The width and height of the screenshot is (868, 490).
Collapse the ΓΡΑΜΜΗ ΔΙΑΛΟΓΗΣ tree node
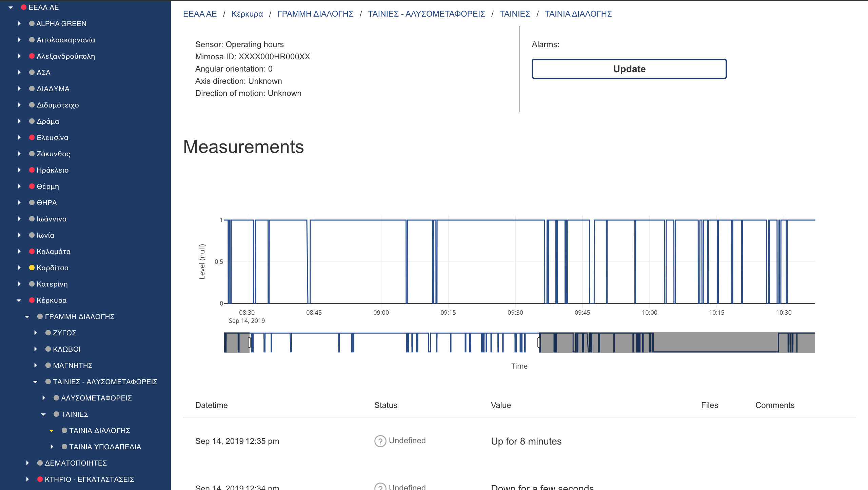[x=27, y=317]
